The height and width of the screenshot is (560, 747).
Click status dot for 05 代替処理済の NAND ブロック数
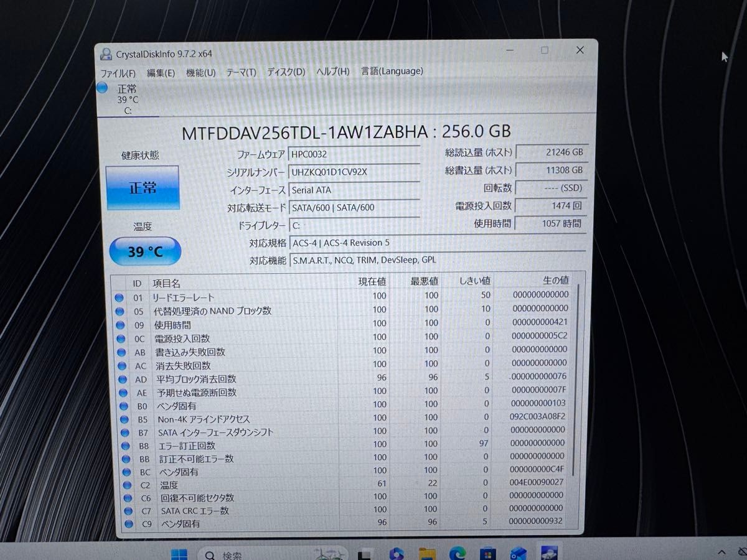tap(120, 311)
